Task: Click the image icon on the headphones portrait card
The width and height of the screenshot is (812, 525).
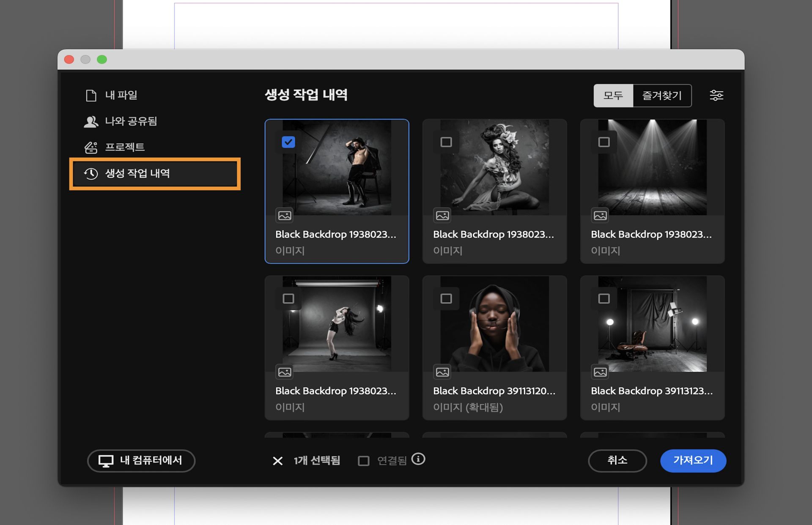Action: pyautogui.click(x=442, y=372)
